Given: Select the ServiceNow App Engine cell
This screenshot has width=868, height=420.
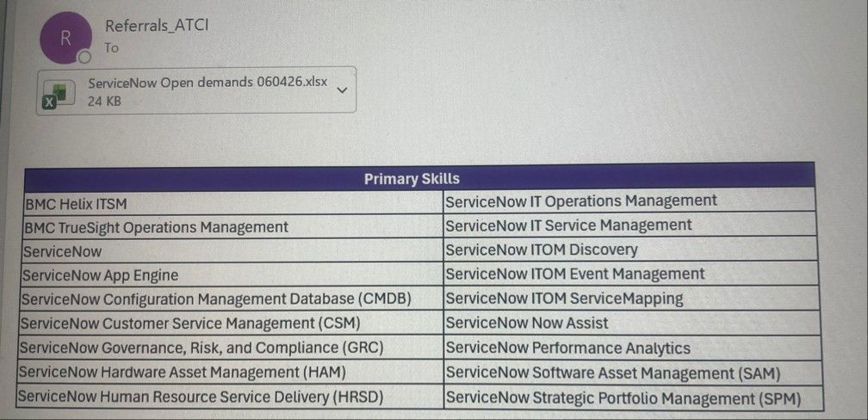Looking at the screenshot, I should pos(232,275).
